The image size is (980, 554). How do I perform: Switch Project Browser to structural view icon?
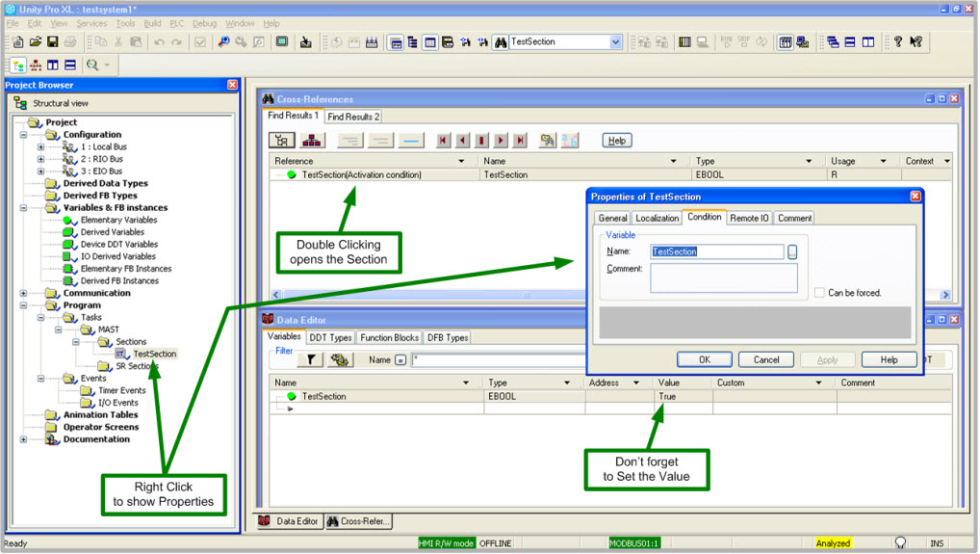[18, 65]
